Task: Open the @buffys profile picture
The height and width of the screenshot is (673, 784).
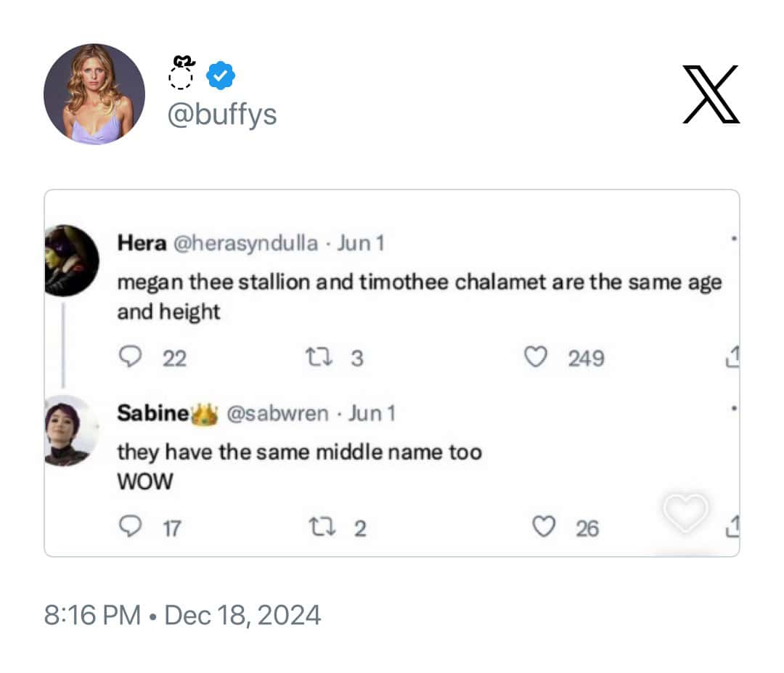Action: click(x=94, y=94)
